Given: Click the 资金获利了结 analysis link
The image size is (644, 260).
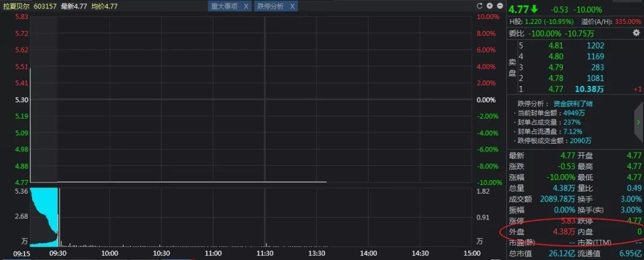Looking at the screenshot, I should [x=572, y=103].
